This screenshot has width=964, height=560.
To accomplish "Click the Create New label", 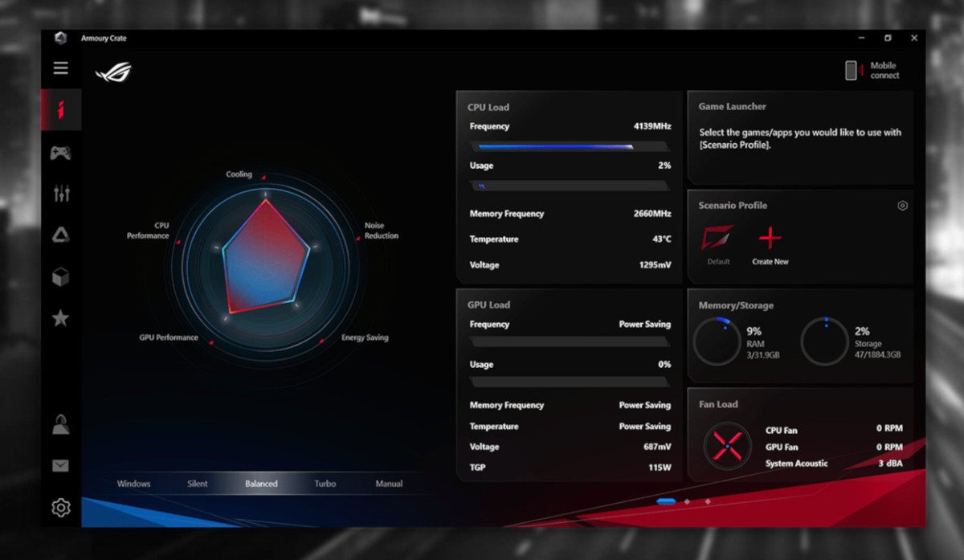I will pyautogui.click(x=770, y=262).
